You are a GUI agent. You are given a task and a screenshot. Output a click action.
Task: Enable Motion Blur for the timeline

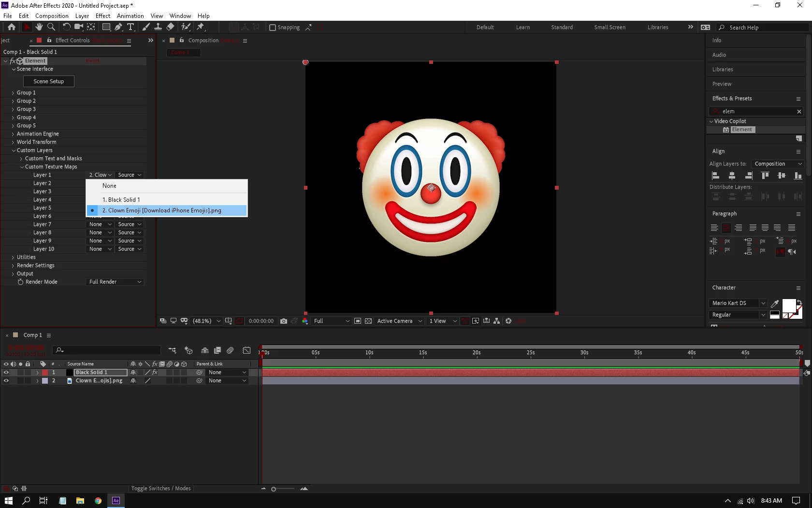(230, 350)
